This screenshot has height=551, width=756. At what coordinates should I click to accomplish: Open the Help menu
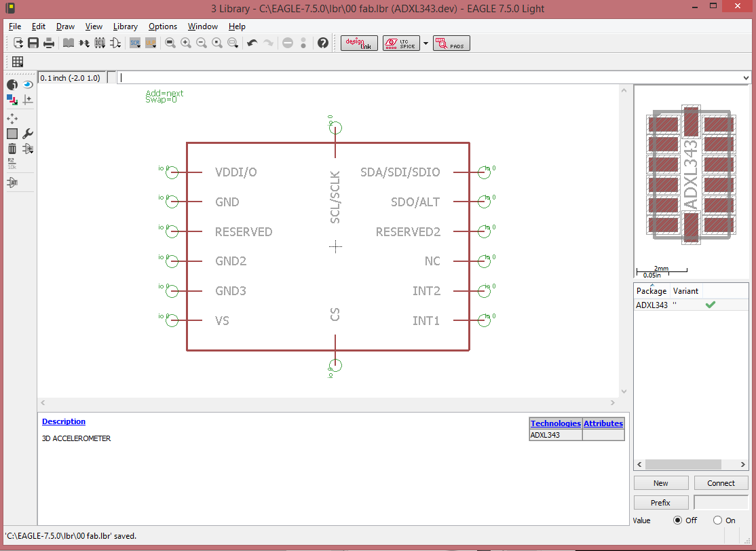click(x=237, y=26)
